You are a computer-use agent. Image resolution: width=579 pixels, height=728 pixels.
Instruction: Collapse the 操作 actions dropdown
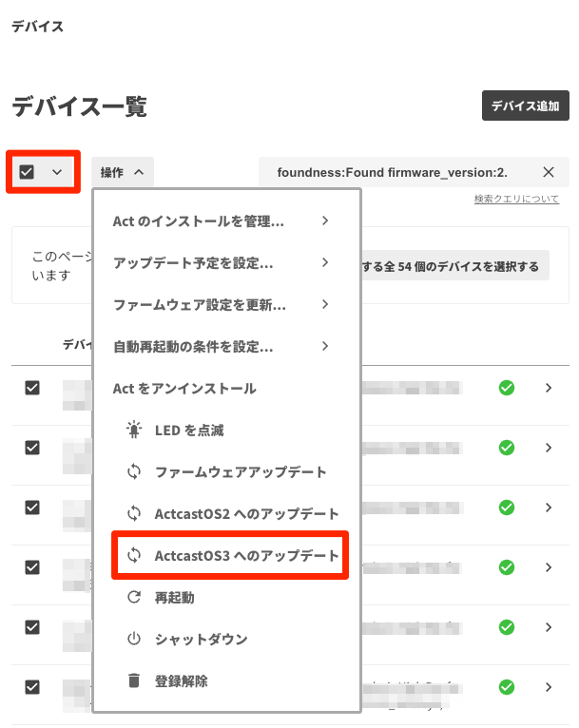pyautogui.click(x=123, y=172)
